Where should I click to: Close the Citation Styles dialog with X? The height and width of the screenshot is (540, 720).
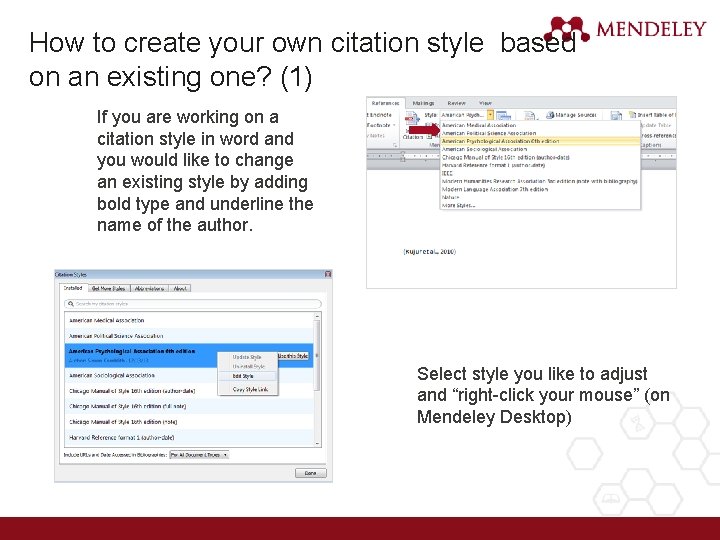pyautogui.click(x=328, y=274)
